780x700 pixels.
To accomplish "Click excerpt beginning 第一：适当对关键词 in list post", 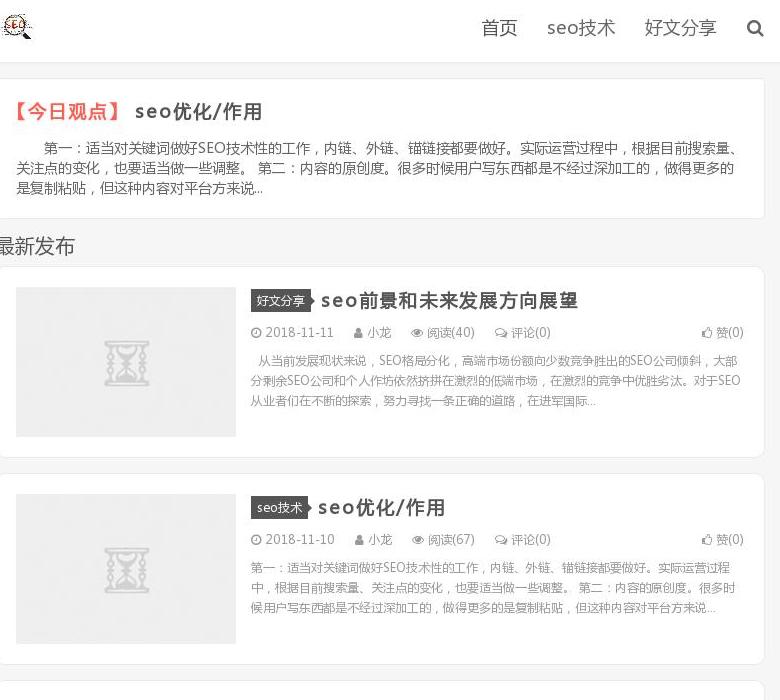I will pyautogui.click(x=493, y=588).
